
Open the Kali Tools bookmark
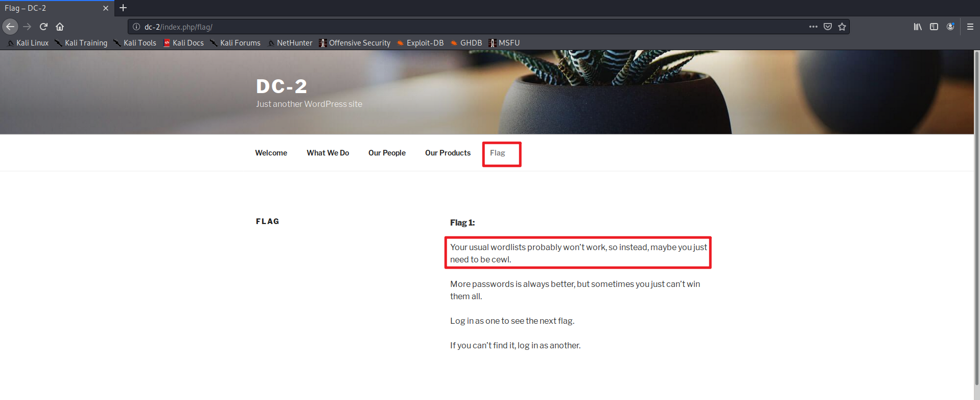(135, 43)
